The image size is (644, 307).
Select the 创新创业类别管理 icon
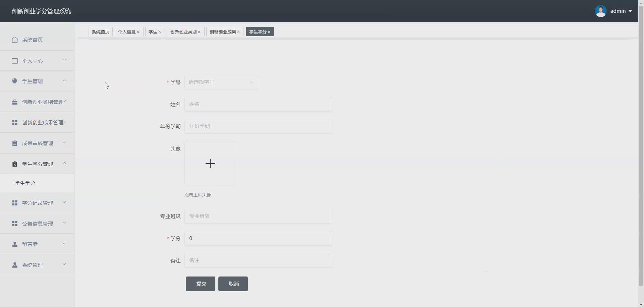15,102
